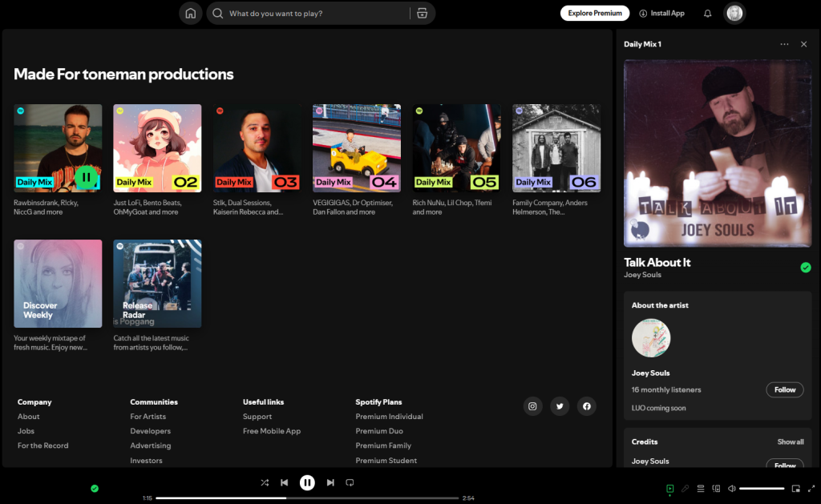Open notifications bell

tap(707, 13)
